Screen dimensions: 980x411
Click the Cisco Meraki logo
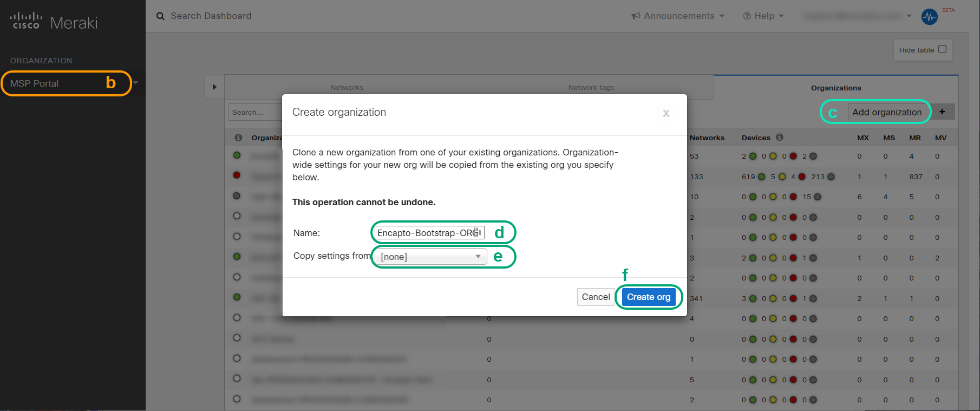point(54,22)
